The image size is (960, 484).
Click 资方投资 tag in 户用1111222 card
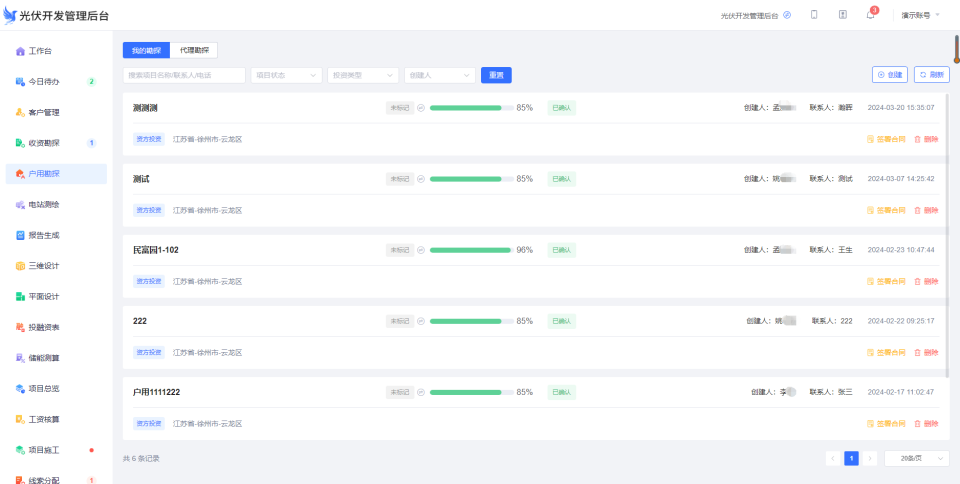coord(149,423)
